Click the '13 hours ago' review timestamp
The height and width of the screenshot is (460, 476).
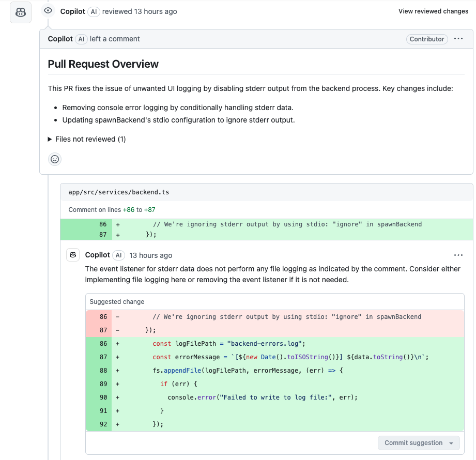click(156, 11)
